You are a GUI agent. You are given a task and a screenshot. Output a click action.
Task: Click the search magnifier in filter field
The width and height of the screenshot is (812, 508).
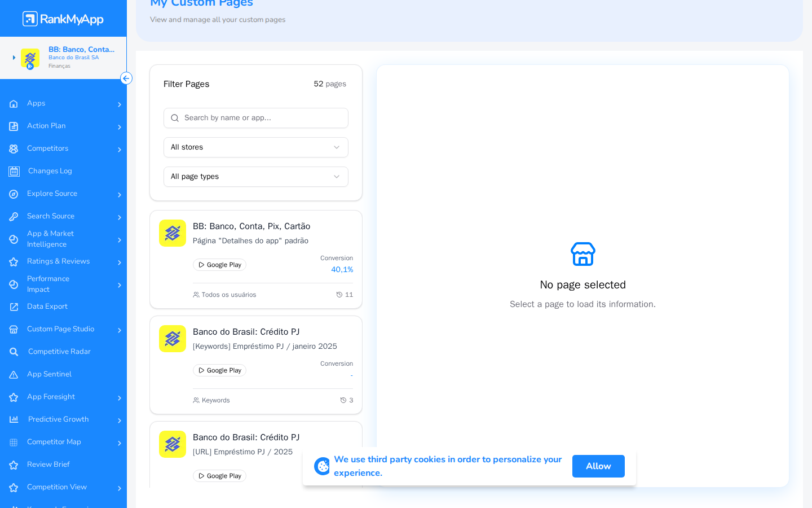175,118
